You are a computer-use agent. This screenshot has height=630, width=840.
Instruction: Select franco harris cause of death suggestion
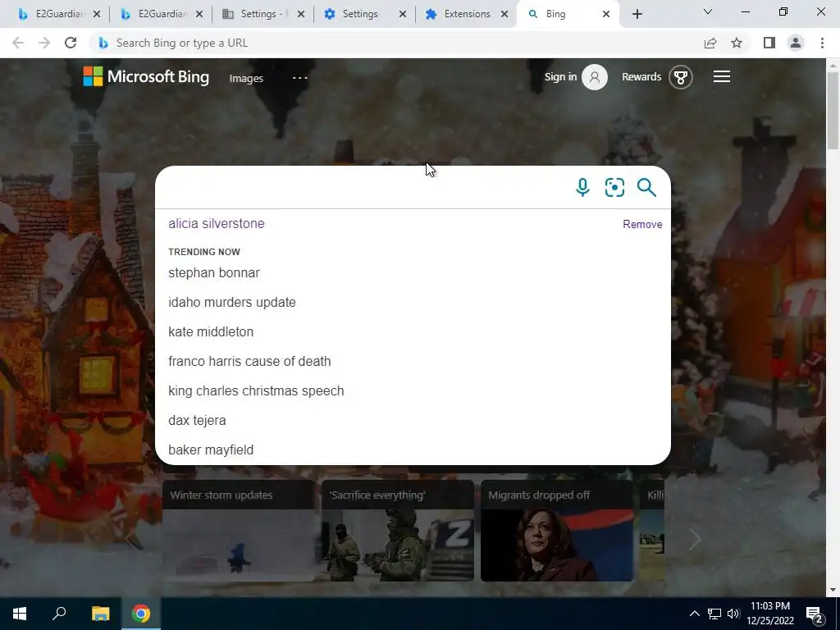249,361
